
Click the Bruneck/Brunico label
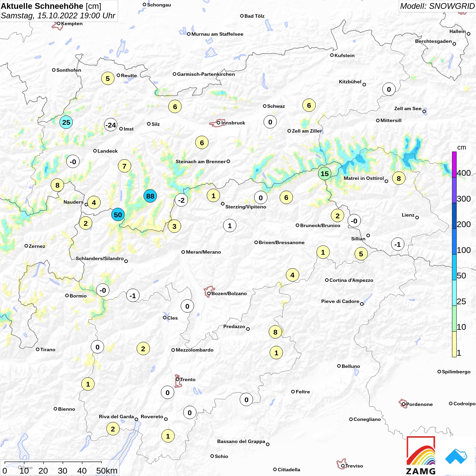320,225
